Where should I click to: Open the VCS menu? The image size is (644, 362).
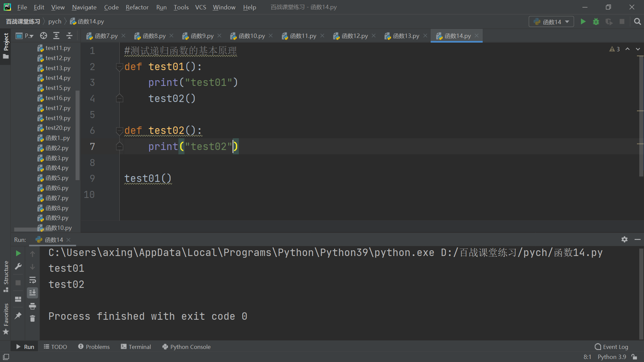[201, 7]
